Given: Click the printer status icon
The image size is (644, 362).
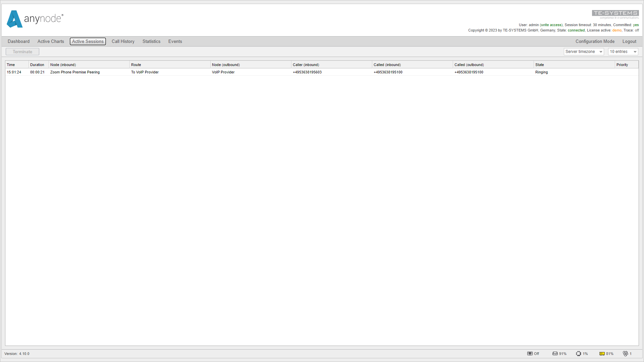Looking at the screenshot, I should point(555,354).
